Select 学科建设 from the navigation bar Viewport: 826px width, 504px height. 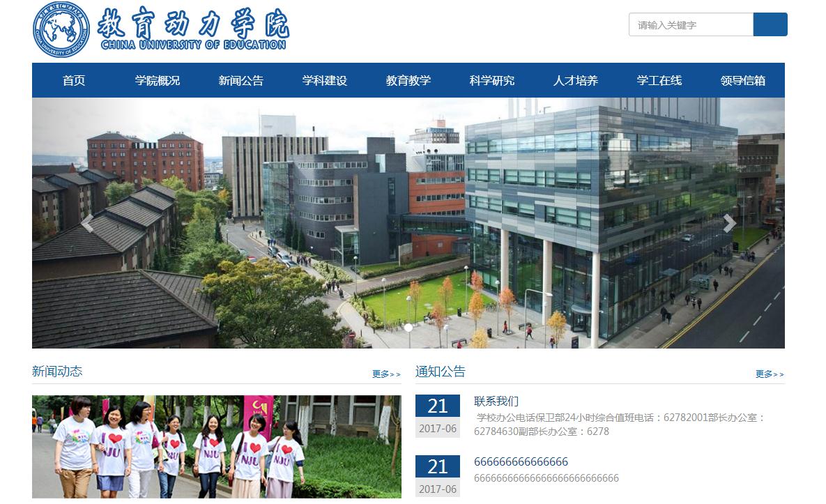click(325, 80)
